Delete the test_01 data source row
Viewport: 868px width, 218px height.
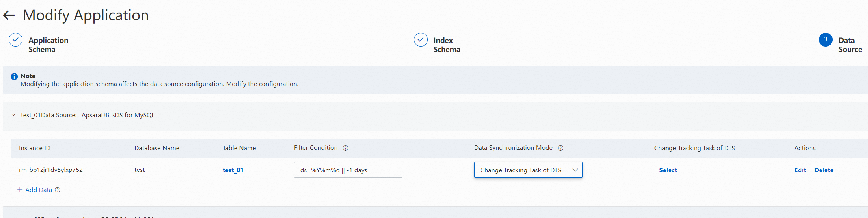(823, 170)
